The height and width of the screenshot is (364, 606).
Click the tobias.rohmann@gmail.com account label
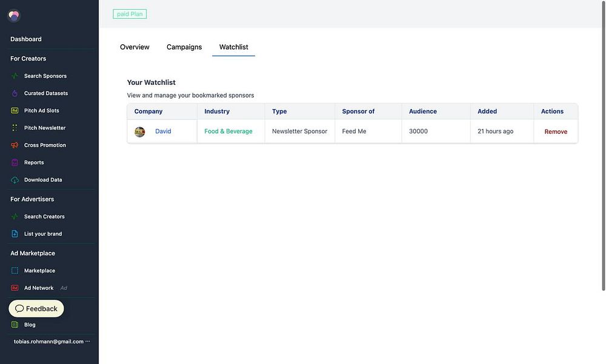point(48,342)
